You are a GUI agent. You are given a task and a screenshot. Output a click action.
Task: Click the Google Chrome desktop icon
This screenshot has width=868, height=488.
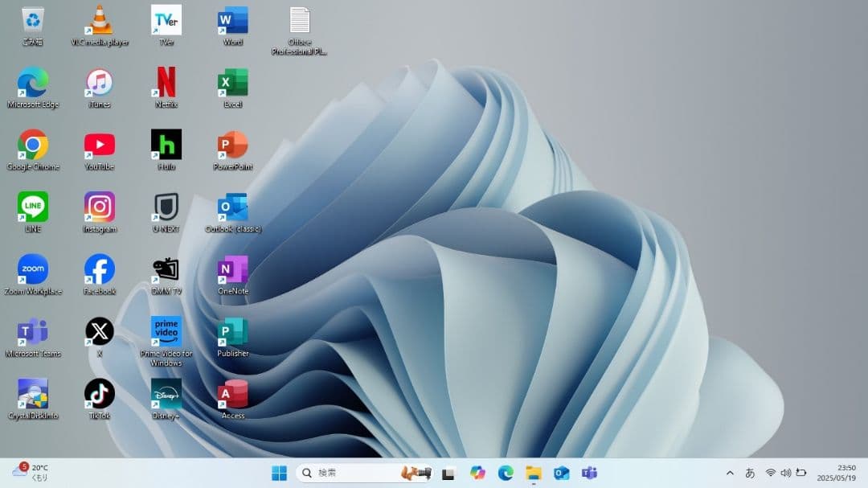pyautogui.click(x=33, y=146)
